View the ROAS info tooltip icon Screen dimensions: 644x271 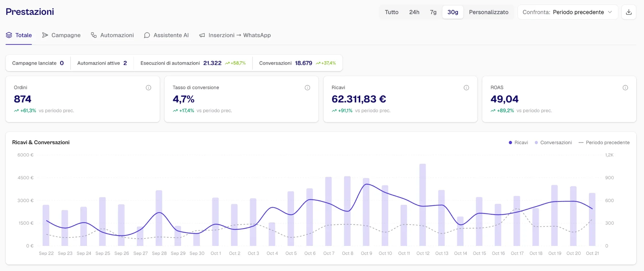(625, 88)
